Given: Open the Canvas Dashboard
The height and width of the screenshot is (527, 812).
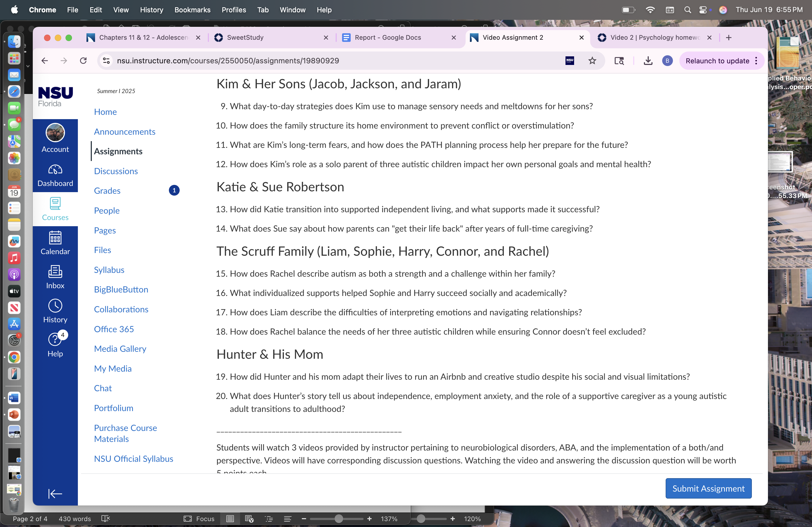Looking at the screenshot, I should pyautogui.click(x=55, y=175).
